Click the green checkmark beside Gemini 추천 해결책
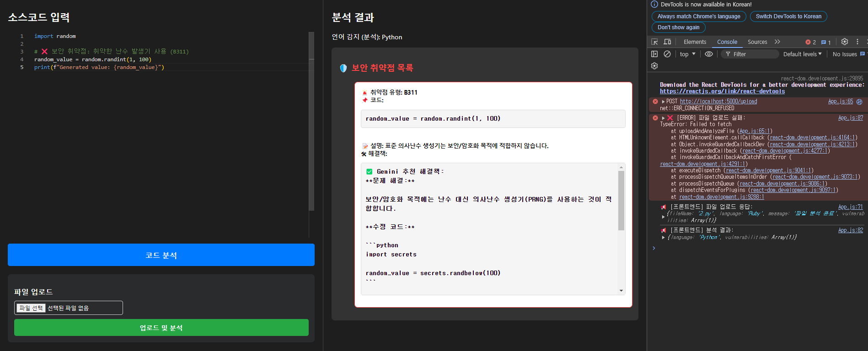The image size is (868, 351). (369, 172)
